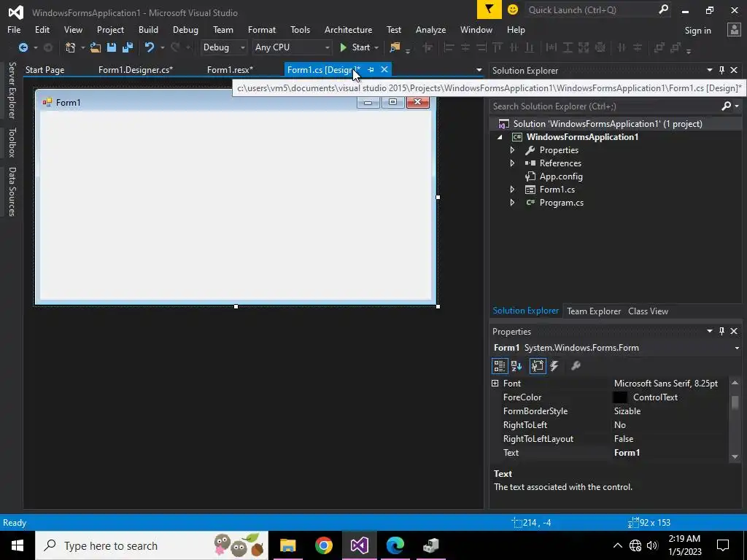Switch to the Start Page tab

[44, 69]
